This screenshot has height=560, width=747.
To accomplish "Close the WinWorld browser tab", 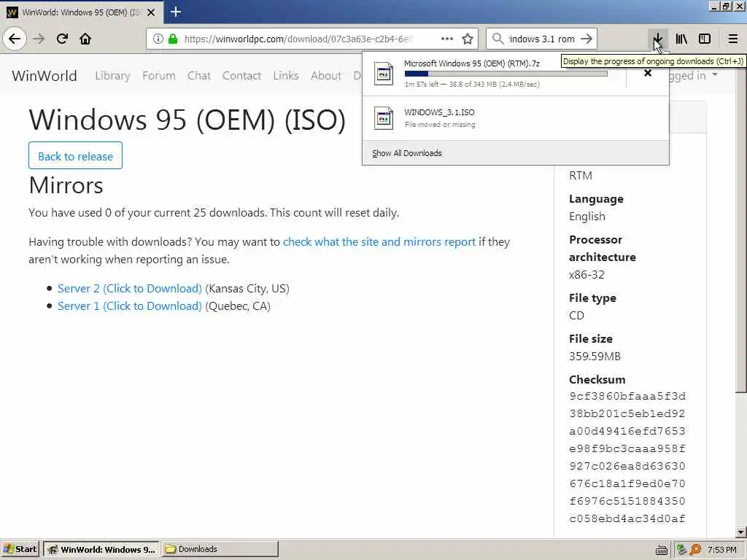I will pyautogui.click(x=151, y=12).
